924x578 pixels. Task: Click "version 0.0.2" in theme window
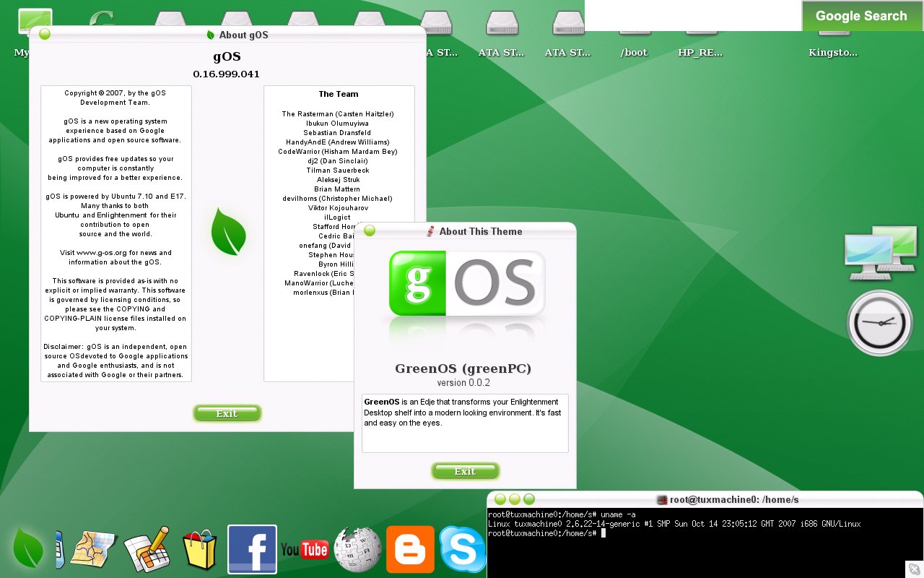463,382
